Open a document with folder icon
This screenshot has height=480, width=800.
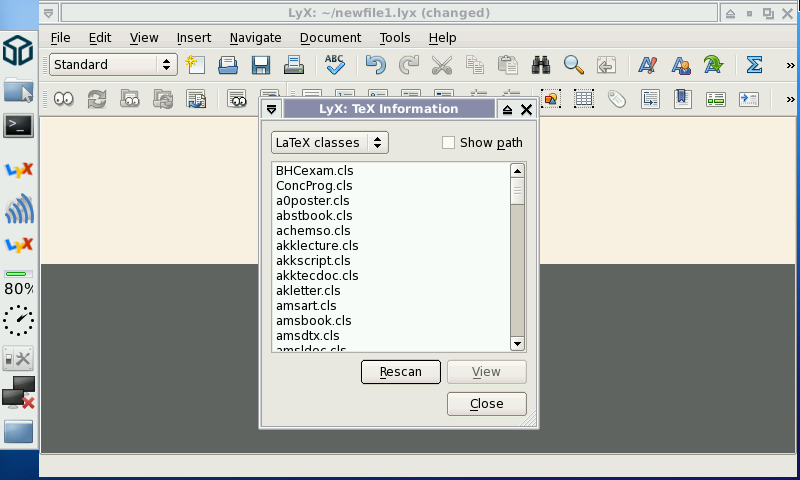228,65
